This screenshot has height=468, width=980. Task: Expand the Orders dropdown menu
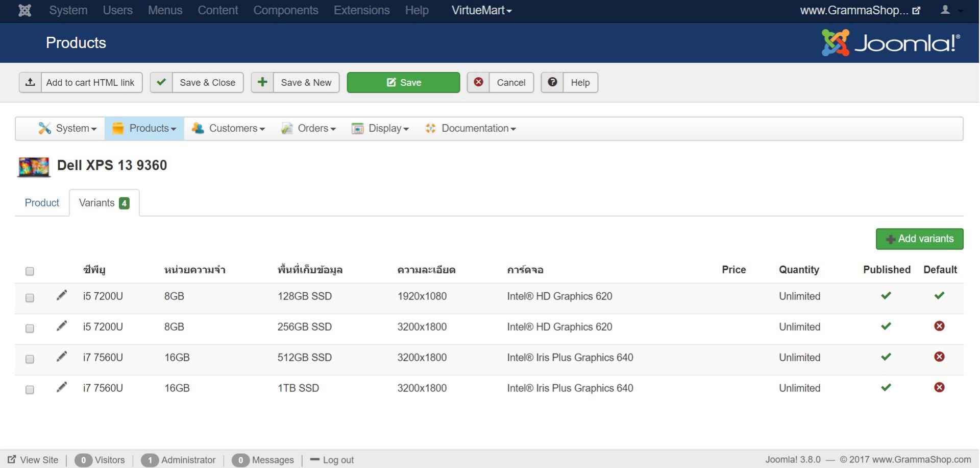point(308,128)
